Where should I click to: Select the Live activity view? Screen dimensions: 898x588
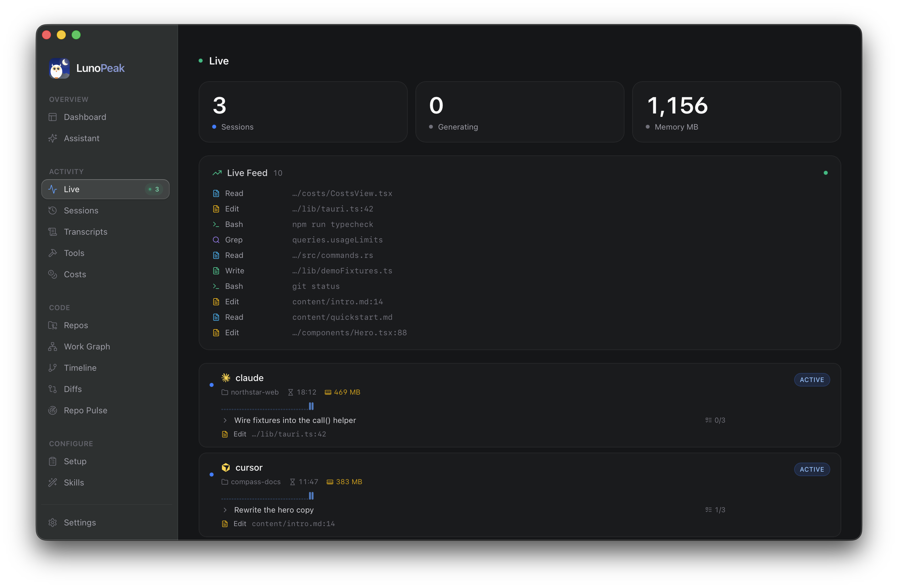[105, 189]
